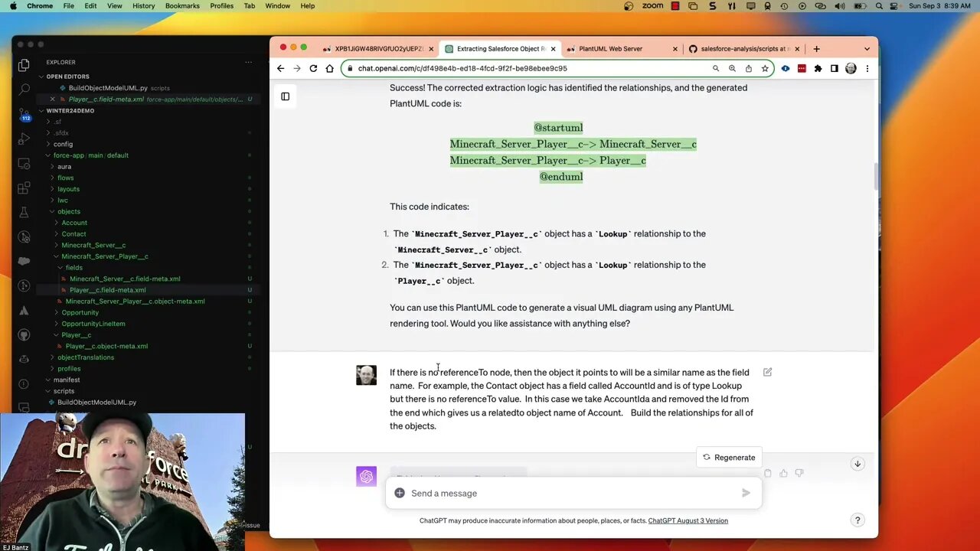
Task: Close the PlantUML Web Server tab
Action: (x=675, y=48)
